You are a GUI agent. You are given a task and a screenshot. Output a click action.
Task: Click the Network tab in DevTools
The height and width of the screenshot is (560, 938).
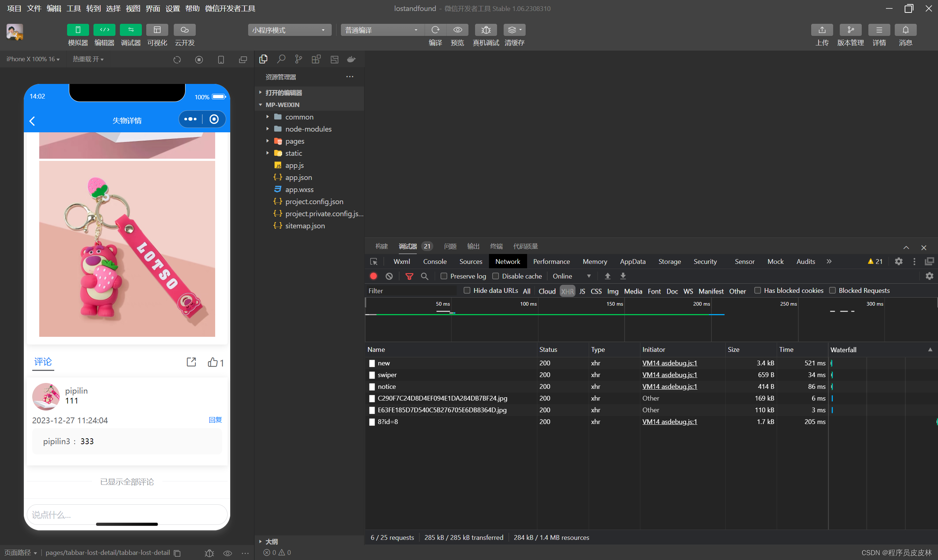507,261
